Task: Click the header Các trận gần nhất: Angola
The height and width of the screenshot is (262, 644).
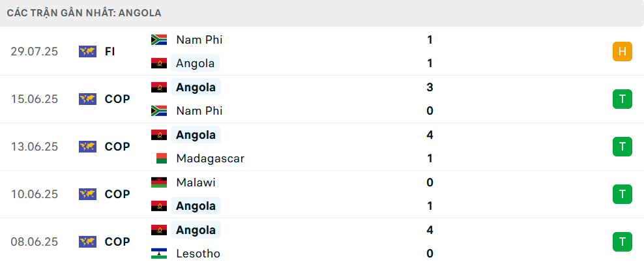Action: click(x=84, y=13)
